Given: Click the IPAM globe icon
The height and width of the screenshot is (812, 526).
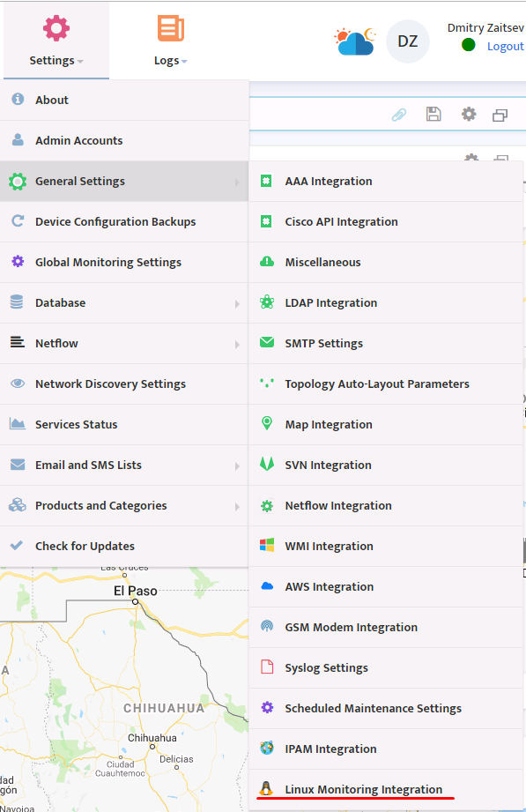Looking at the screenshot, I should pos(267,748).
